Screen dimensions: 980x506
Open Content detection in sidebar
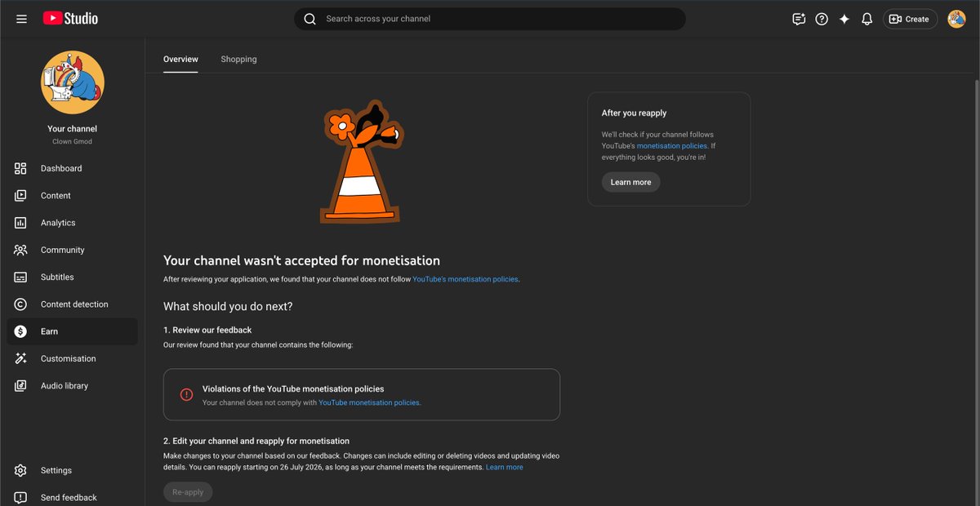(x=72, y=304)
